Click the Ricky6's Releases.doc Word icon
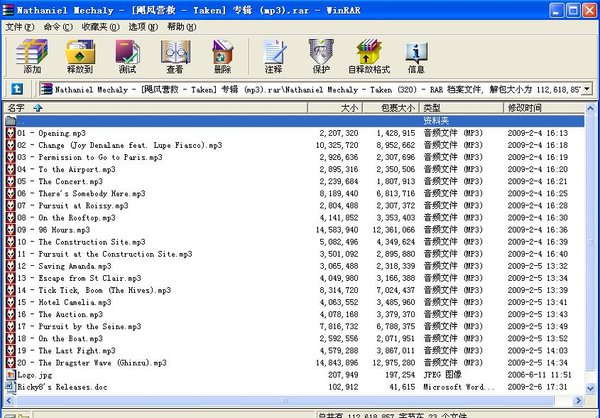The image size is (600, 418). click(11, 387)
